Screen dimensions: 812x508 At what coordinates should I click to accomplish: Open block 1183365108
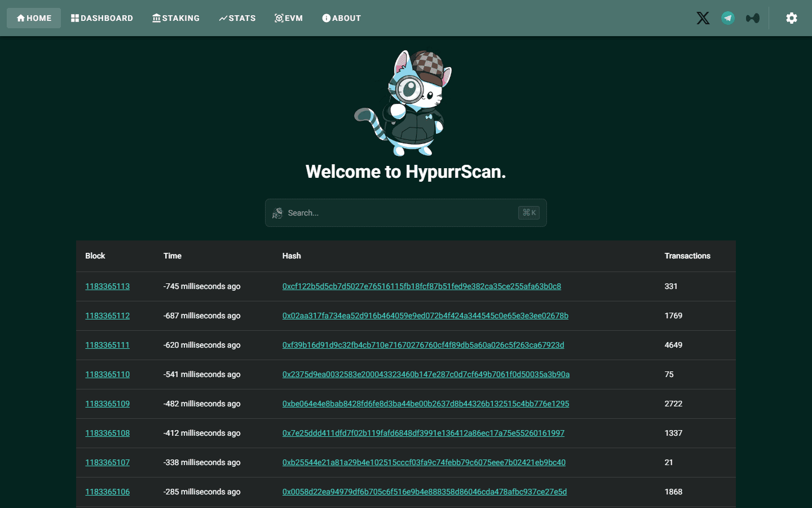(x=107, y=433)
